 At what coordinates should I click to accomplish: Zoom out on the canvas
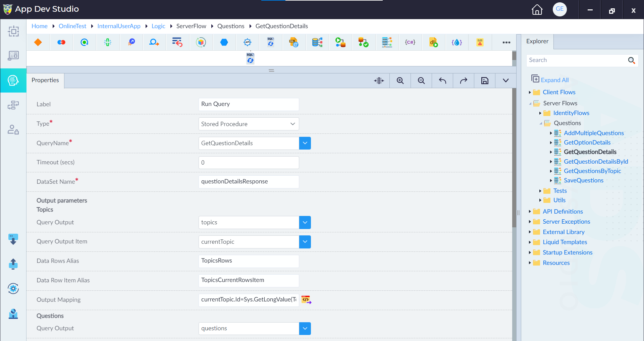click(x=421, y=80)
